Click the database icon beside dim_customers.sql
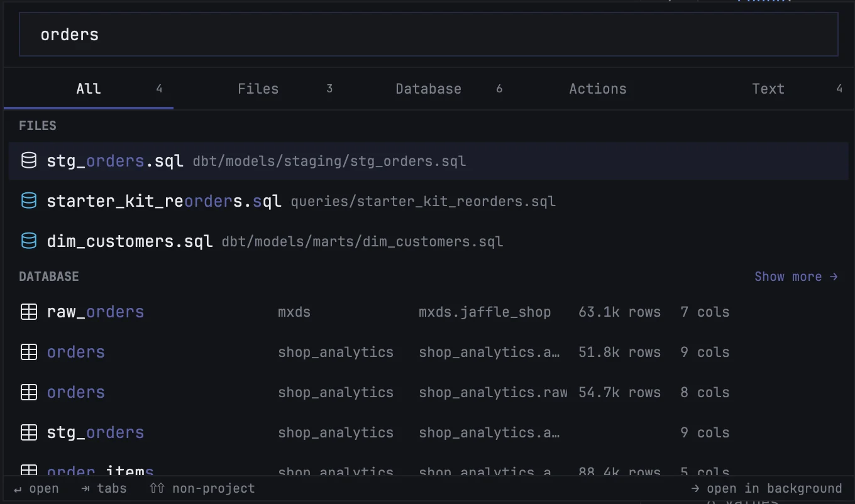This screenshot has width=855, height=504. pyautogui.click(x=29, y=241)
